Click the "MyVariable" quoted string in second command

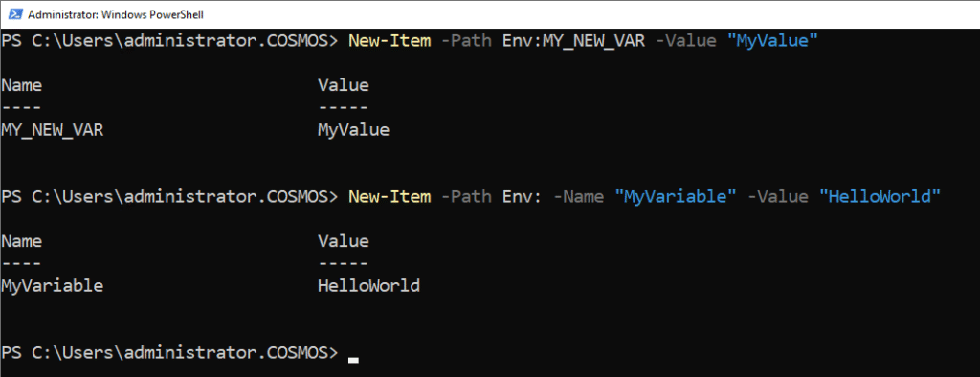[x=676, y=197]
